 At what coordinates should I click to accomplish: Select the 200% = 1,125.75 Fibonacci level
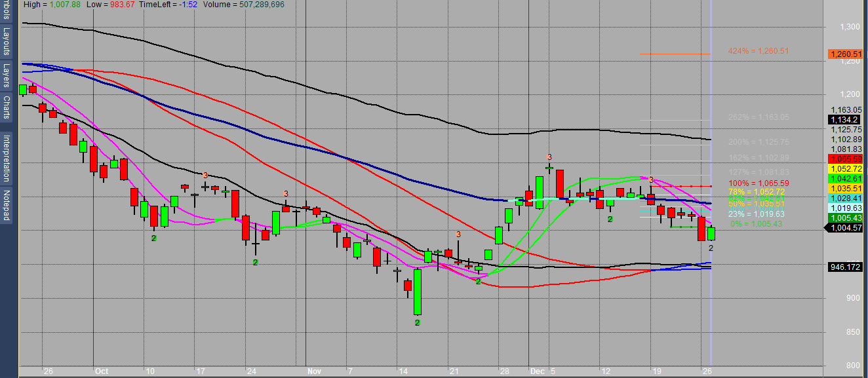point(758,142)
